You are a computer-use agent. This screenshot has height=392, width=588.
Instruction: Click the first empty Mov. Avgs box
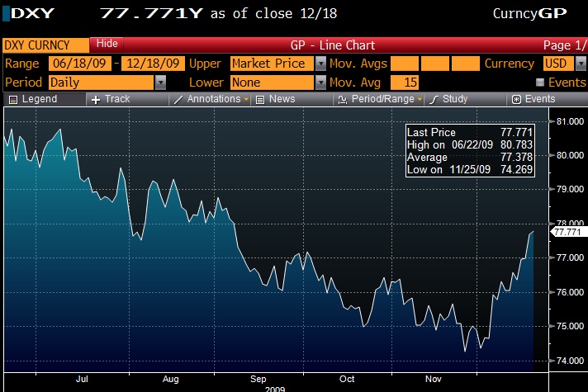tap(404, 64)
